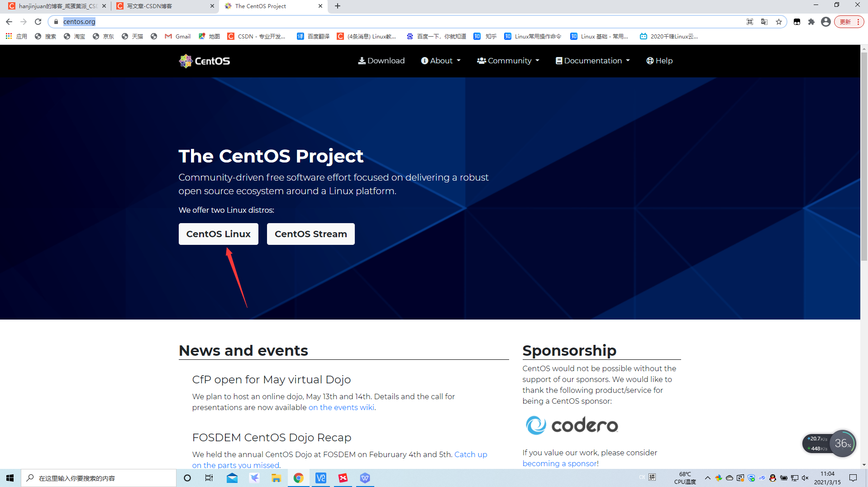This screenshot has height=487, width=868.
Task: Open the File Explorer taskbar icon
Action: (x=276, y=478)
